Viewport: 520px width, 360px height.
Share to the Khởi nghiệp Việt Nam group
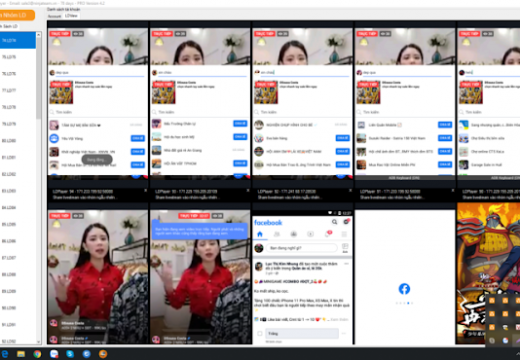coord(138,151)
